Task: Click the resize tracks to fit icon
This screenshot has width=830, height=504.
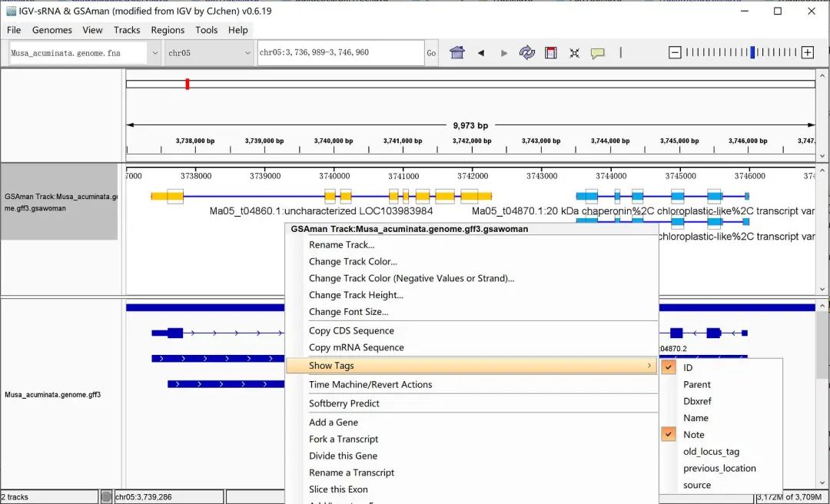Action: point(574,53)
